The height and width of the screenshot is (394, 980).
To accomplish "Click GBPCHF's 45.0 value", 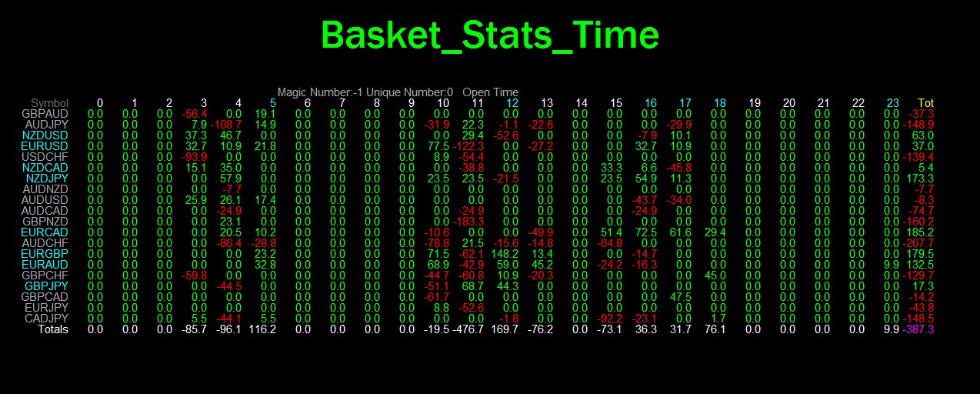I will point(715,275).
